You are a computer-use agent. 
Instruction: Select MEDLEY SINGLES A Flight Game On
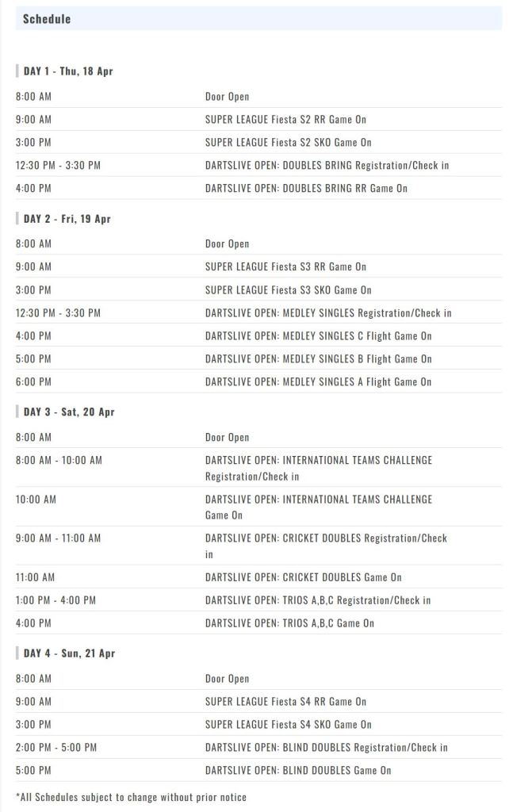pos(318,382)
